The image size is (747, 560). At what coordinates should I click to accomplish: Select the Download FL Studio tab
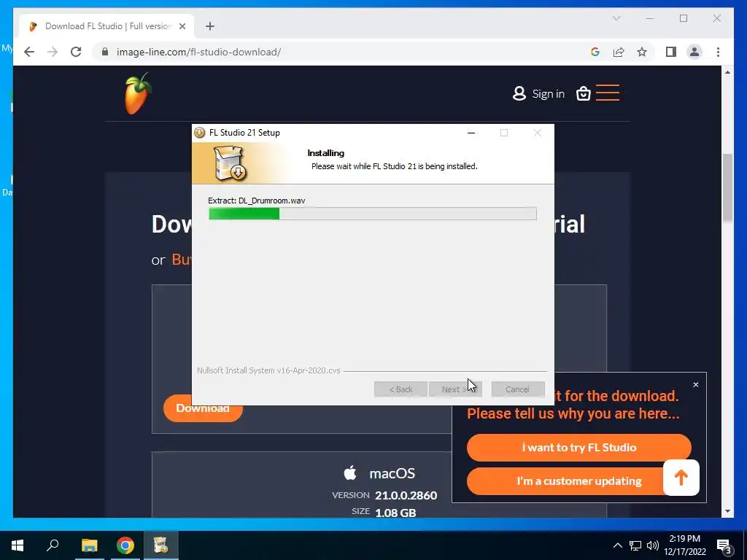[107, 26]
